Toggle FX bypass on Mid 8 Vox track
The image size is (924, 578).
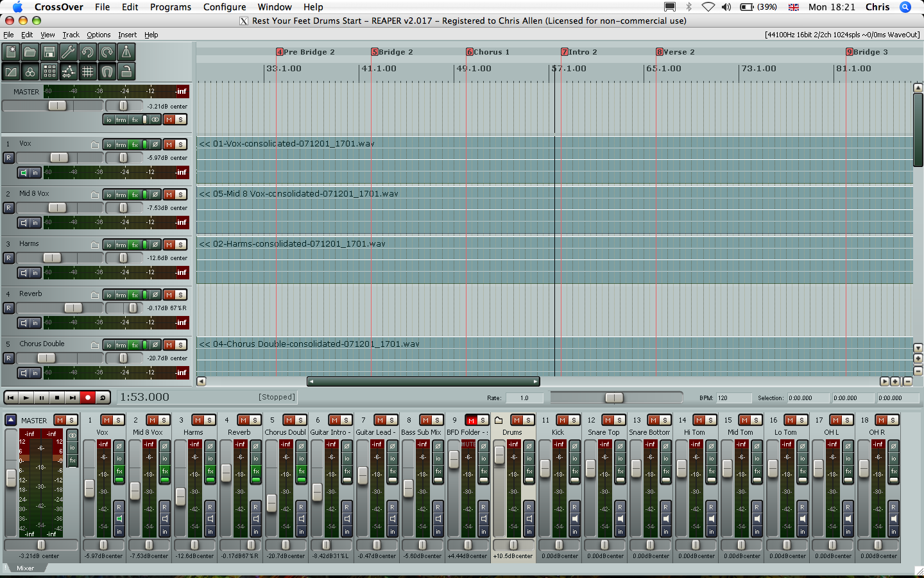(145, 195)
